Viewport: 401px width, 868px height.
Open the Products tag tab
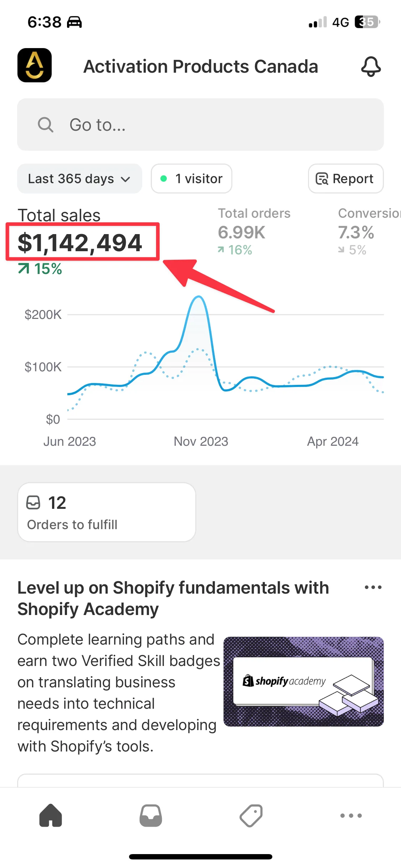251,815
